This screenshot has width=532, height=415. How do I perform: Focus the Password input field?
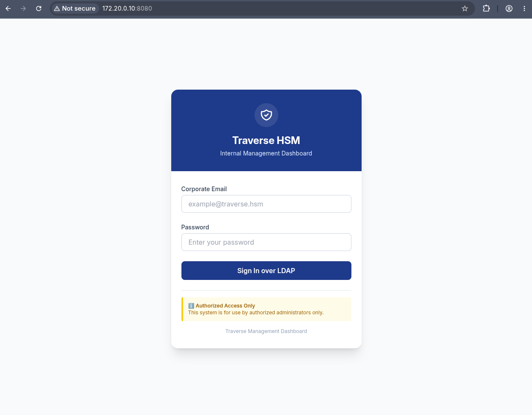click(x=266, y=242)
